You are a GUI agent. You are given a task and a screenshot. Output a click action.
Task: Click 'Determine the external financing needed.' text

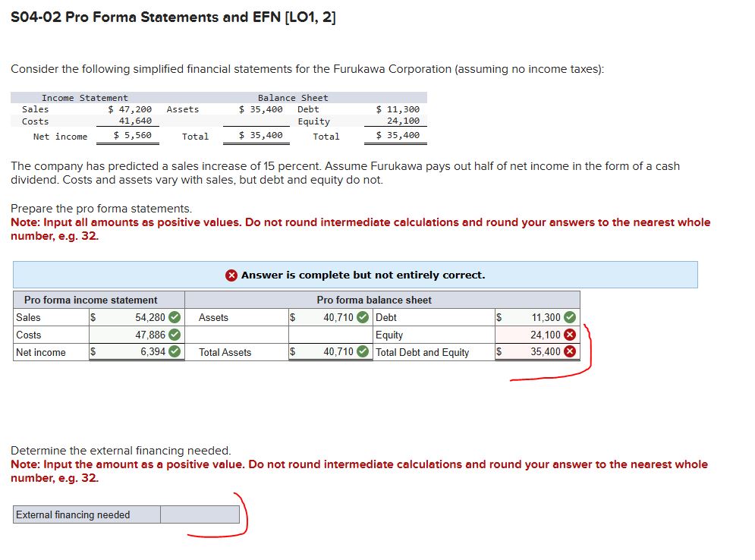coord(121,451)
